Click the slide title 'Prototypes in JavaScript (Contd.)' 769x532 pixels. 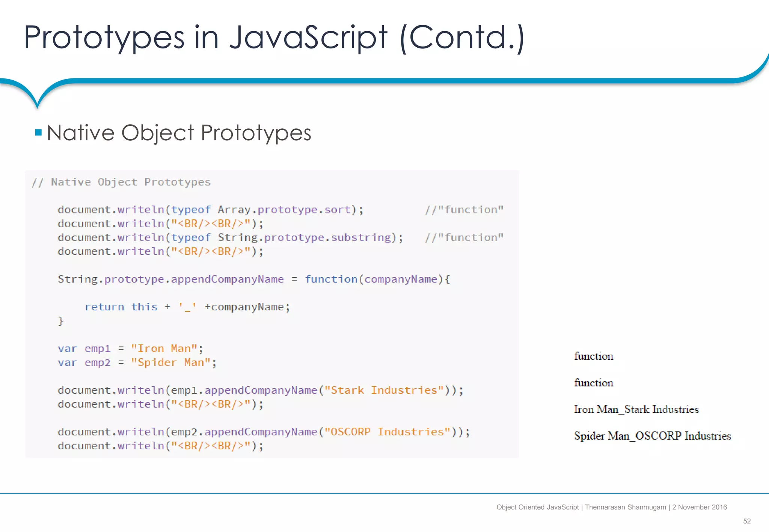point(274,38)
